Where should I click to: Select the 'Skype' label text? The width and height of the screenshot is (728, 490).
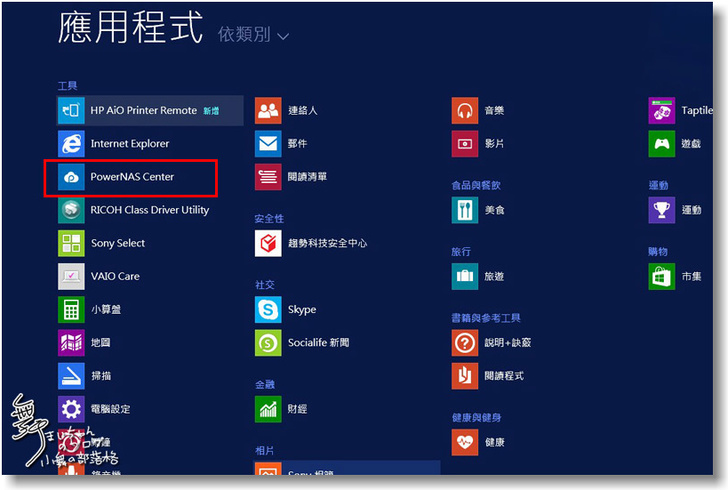pyautogui.click(x=302, y=310)
